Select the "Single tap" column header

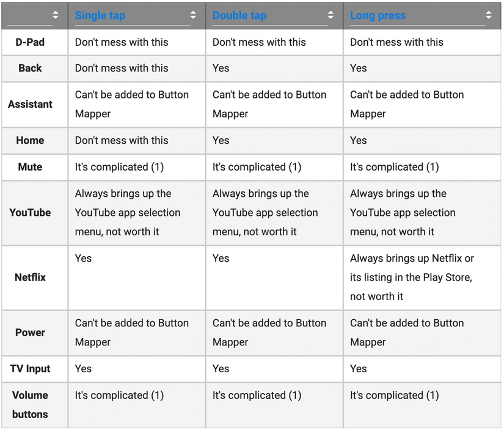[100, 15]
